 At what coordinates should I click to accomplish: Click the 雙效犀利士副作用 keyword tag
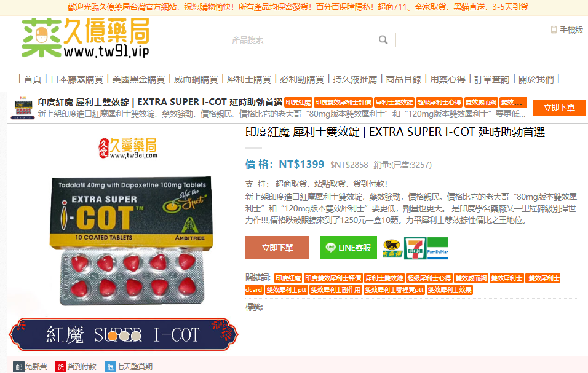[x=335, y=289]
